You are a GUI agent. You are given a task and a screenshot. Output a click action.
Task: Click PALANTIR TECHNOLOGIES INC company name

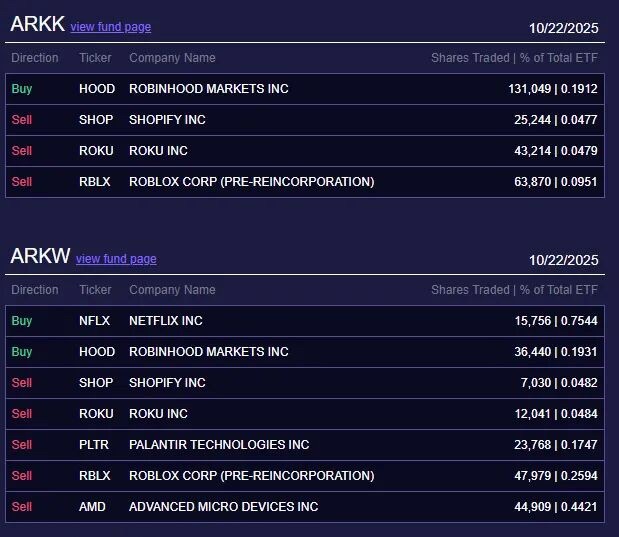[219, 445]
